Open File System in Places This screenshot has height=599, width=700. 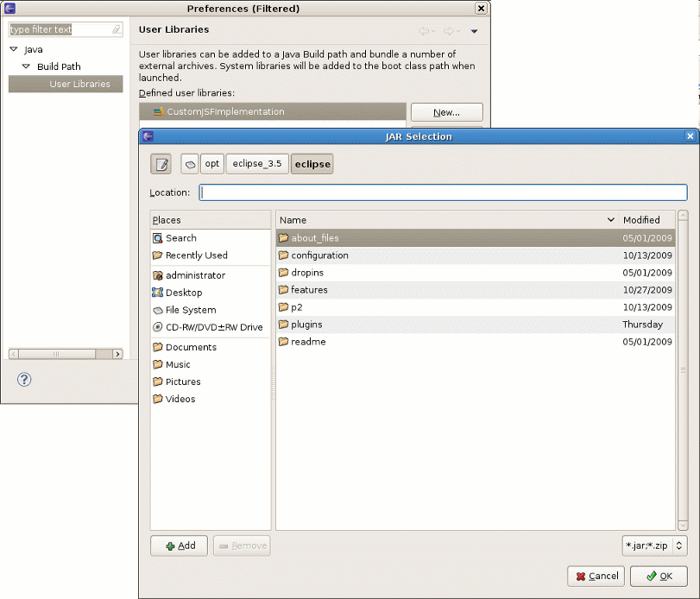(x=190, y=310)
